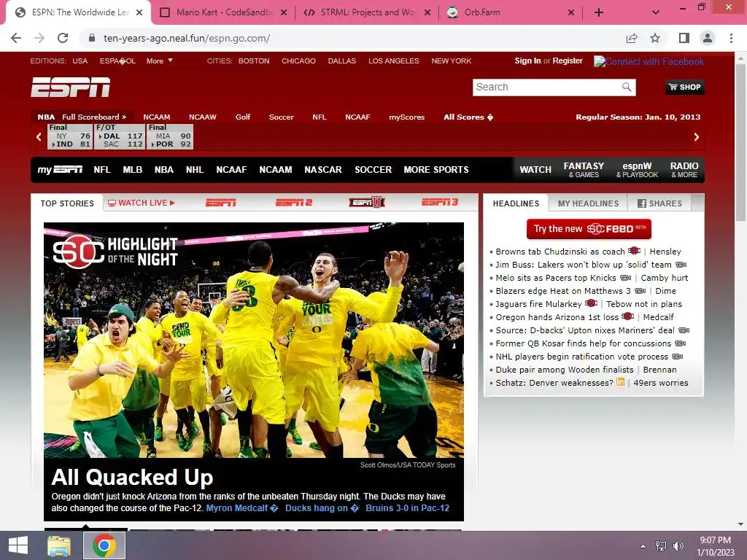The width and height of the screenshot is (747, 560).
Task: Open DAL vs SAC score box
Action: (x=119, y=136)
